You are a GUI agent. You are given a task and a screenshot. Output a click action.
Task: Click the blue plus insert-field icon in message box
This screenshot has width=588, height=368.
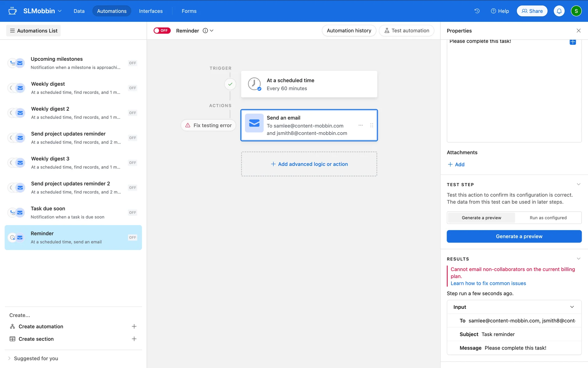(572, 42)
